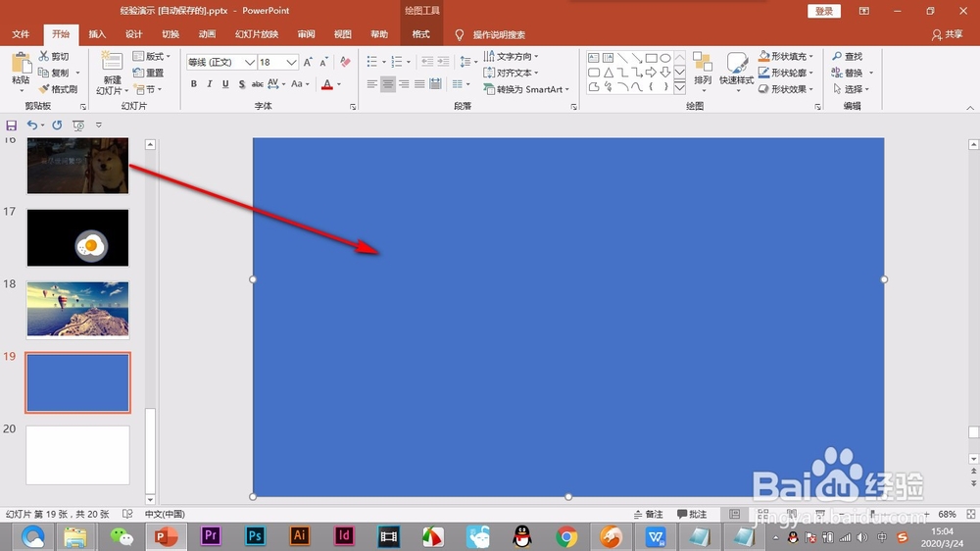This screenshot has height=551, width=980.
Task: Switch to the 设计 Design tab
Action: [x=133, y=34]
